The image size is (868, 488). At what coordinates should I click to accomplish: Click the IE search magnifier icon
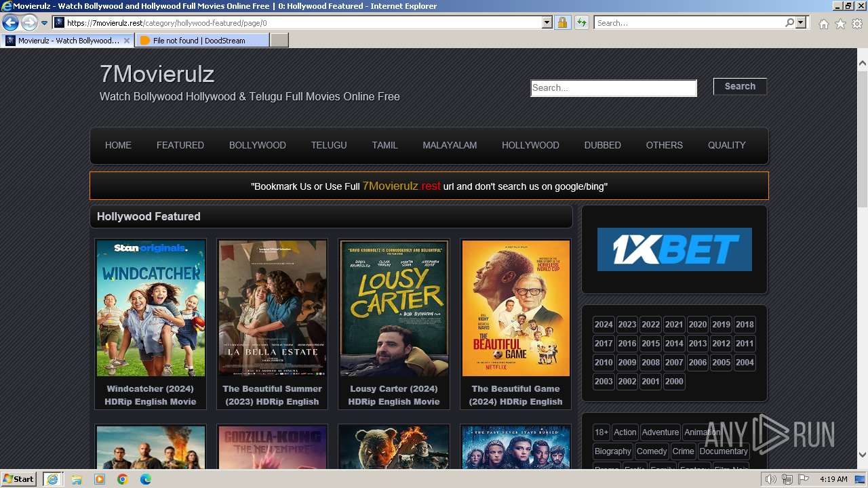pyautogui.click(x=789, y=23)
